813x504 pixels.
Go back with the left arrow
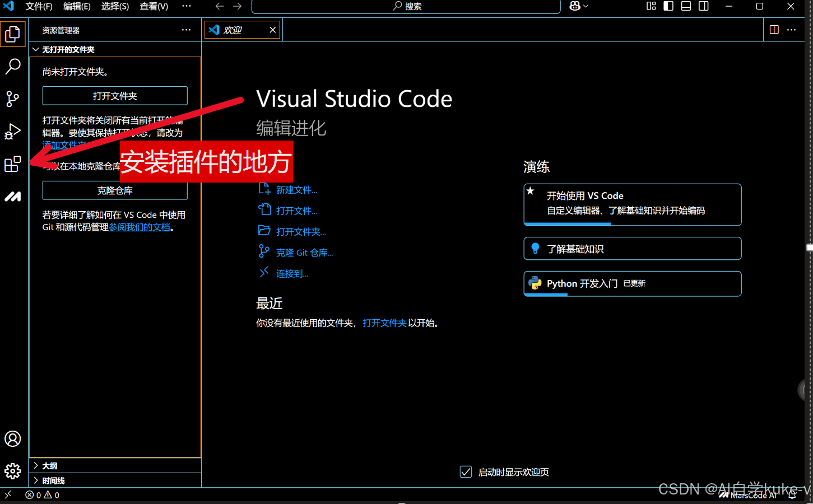coord(220,6)
